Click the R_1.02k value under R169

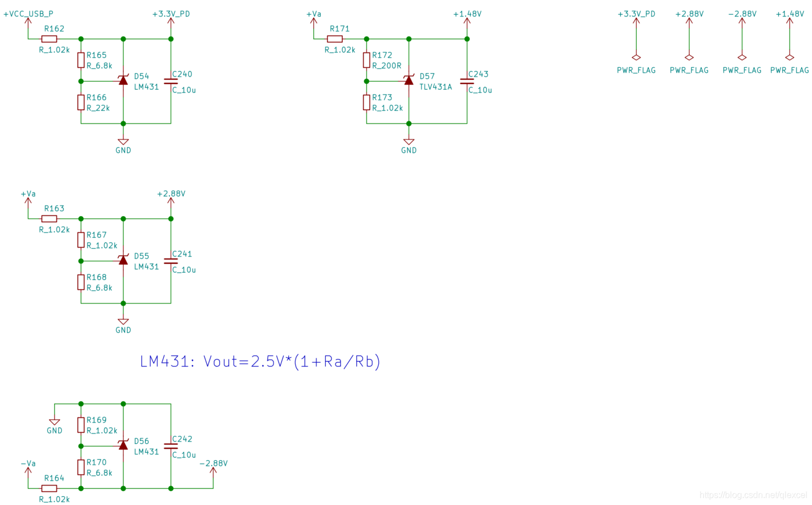coord(102,431)
